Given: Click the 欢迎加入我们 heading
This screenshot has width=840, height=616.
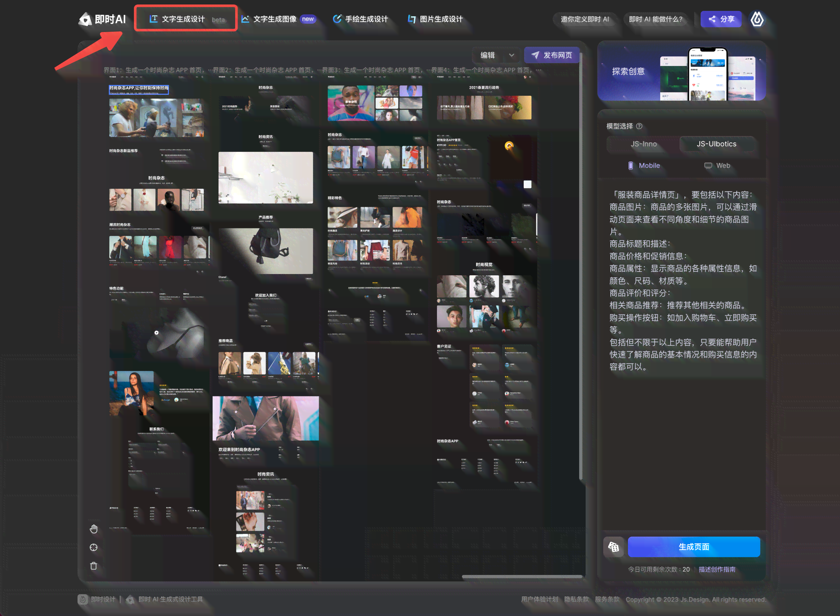Looking at the screenshot, I should tap(266, 295).
